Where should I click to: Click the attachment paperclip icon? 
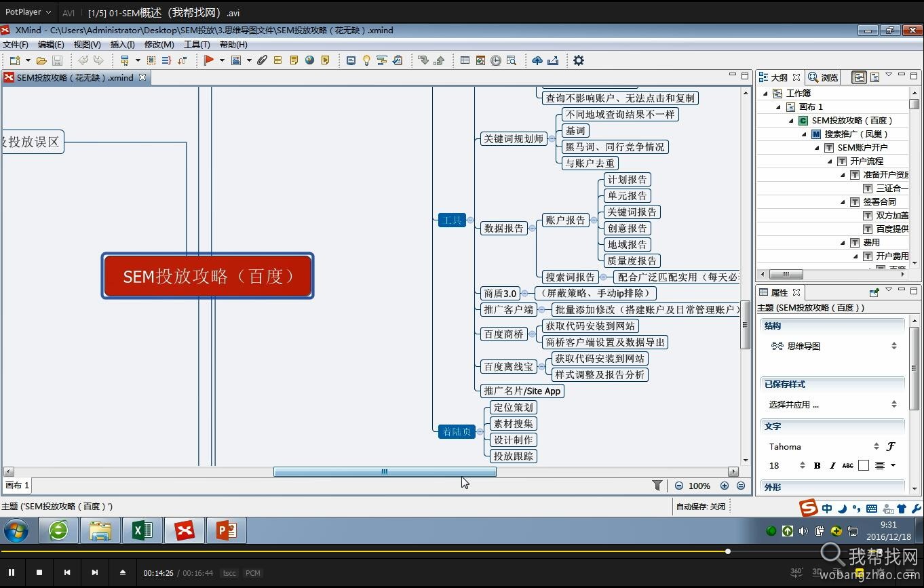coord(262,60)
